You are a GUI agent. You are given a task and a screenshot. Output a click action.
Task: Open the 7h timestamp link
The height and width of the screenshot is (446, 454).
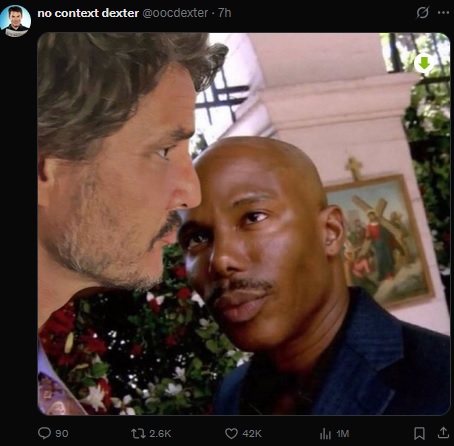click(x=225, y=13)
